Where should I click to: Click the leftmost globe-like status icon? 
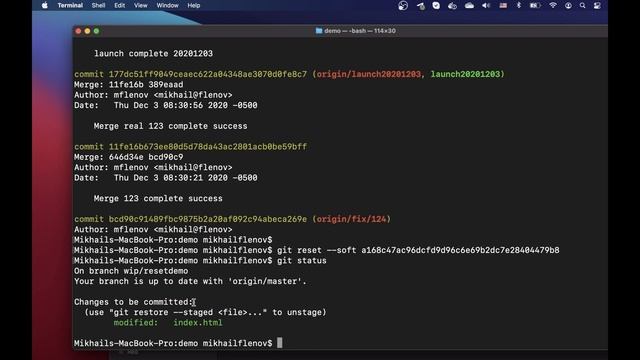(403, 5)
